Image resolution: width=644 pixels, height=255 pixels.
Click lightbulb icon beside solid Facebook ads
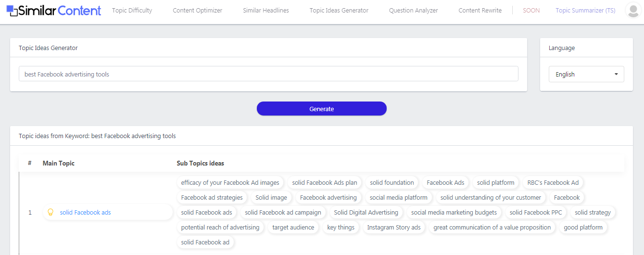click(50, 212)
